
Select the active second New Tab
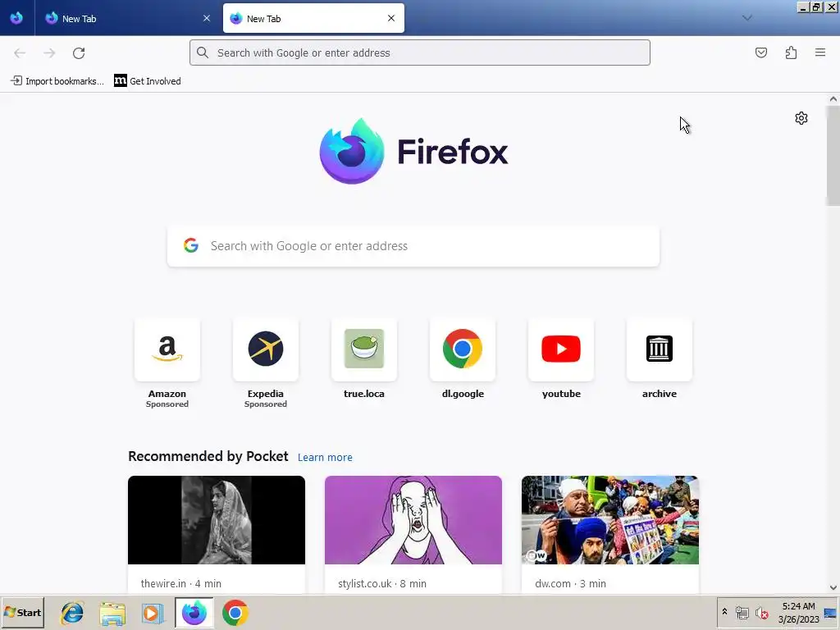[x=313, y=18]
